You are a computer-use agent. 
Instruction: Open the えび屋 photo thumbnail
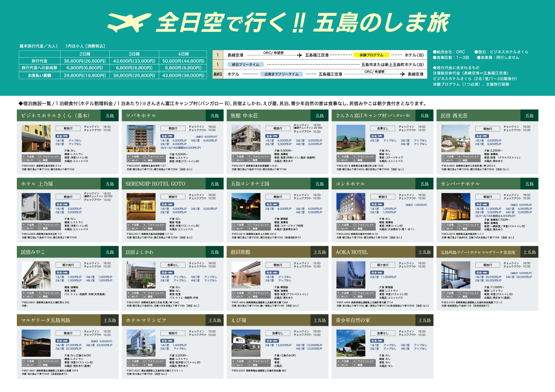tap(246, 343)
